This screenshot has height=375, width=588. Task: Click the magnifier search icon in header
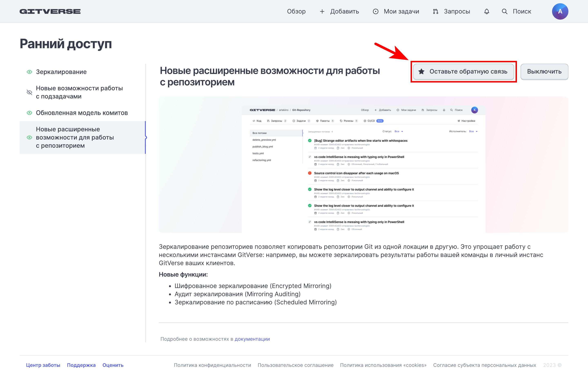pos(504,11)
